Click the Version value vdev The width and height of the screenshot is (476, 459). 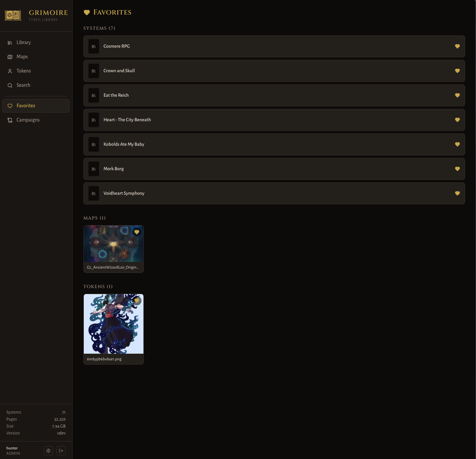click(61, 433)
